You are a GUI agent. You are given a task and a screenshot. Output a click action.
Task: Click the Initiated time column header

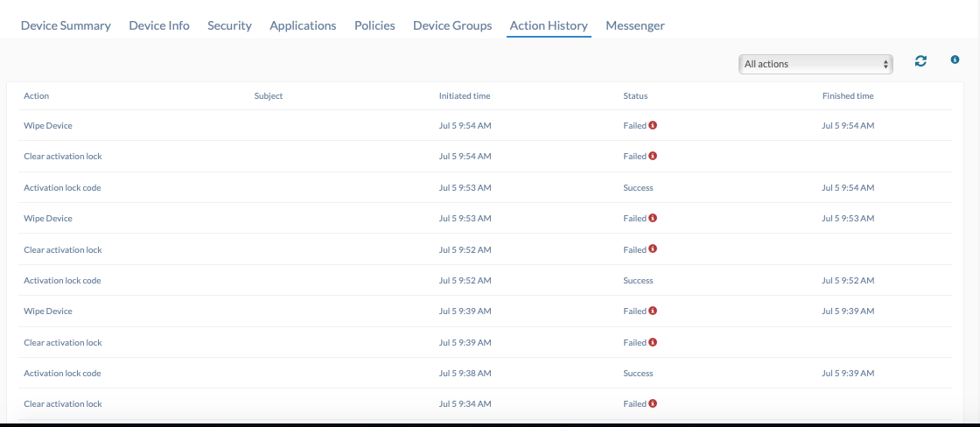[x=465, y=96]
